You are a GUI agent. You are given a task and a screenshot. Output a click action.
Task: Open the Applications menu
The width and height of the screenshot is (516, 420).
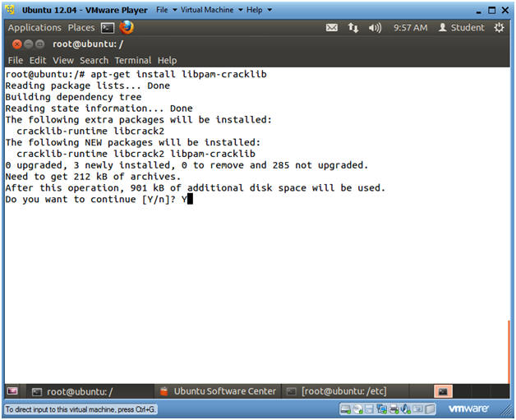35,28
